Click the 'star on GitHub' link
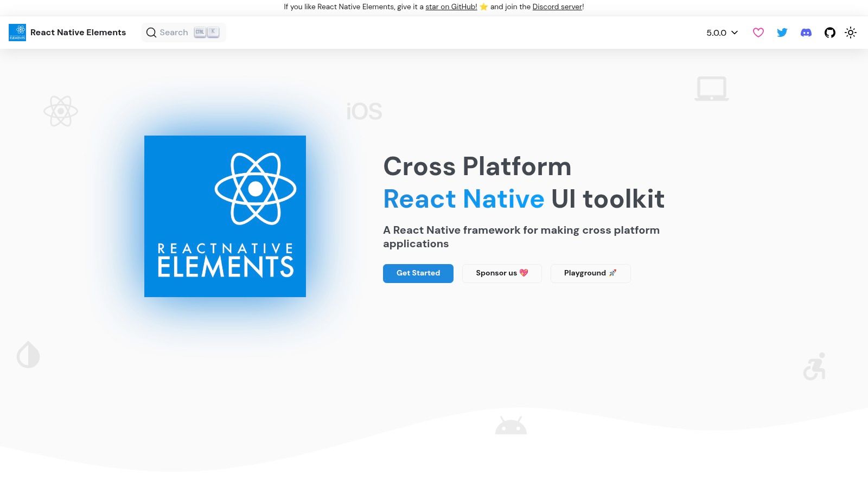This screenshot has width=868, height=488. point(451,7)
